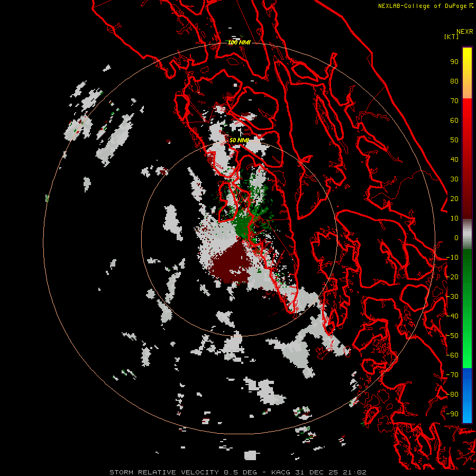Click the -50 value on the velocity scale
Screen dimensions: 476x476
[452, 336]
